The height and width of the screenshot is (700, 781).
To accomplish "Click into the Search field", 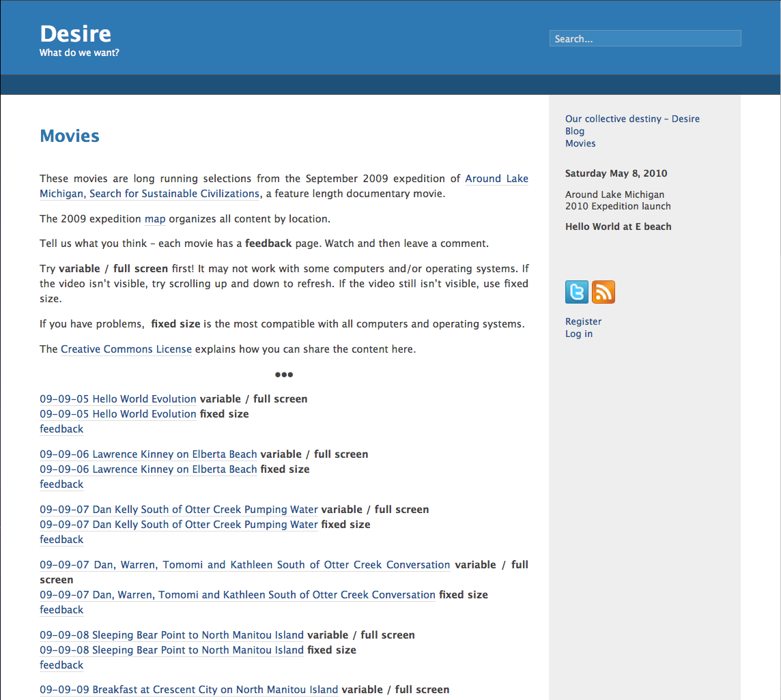I will [645, 38].
